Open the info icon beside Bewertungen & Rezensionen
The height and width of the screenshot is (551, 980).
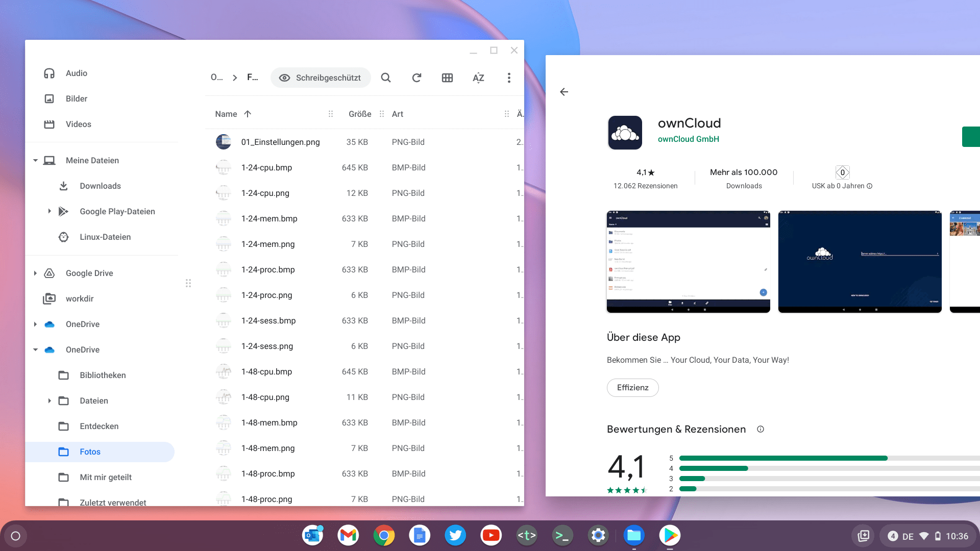(761, 429)
